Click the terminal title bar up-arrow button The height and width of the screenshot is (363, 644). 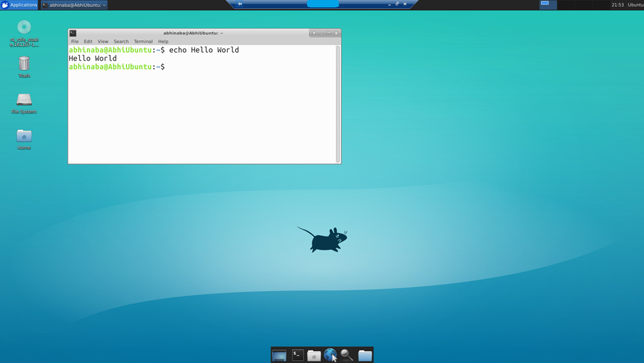click(314, 33)
